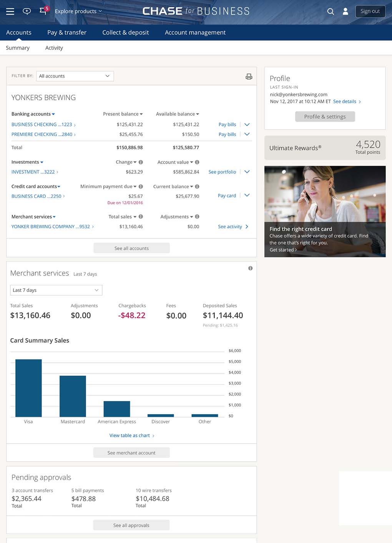The height and width of the screenshot is (543, 392).
Task: Click the Visa bar in sales chart
Action: coord(28,388)
